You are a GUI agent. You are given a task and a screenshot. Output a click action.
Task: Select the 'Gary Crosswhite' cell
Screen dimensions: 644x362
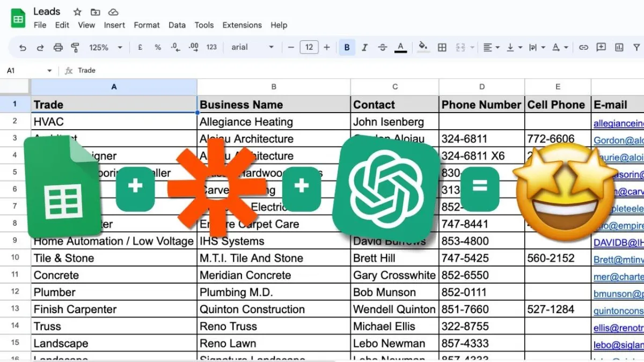(x=395, y=275)
